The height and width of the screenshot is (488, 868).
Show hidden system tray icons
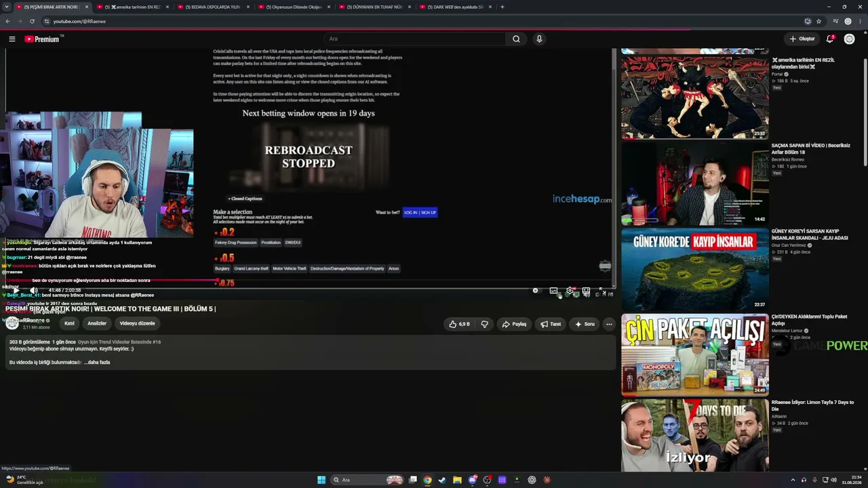pos(792,480)
